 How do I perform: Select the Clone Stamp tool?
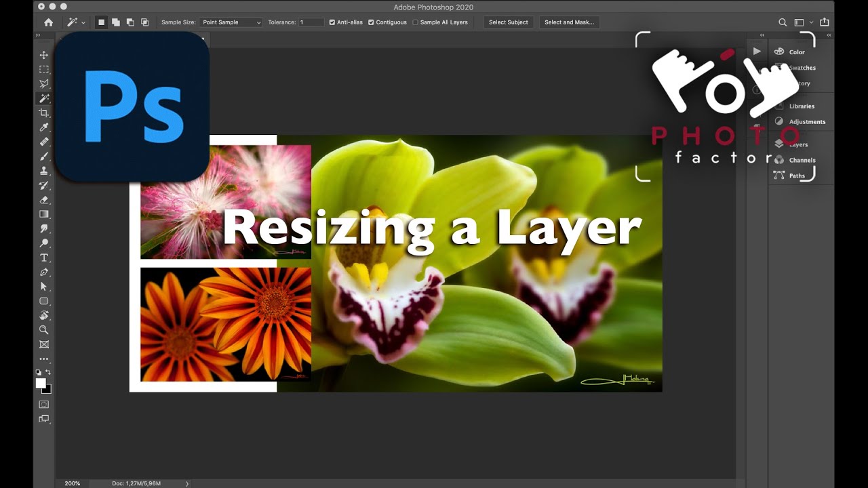point(44,171)
